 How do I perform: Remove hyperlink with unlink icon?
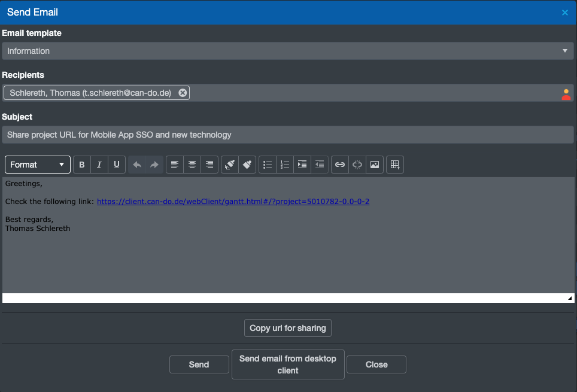[357, 165]
